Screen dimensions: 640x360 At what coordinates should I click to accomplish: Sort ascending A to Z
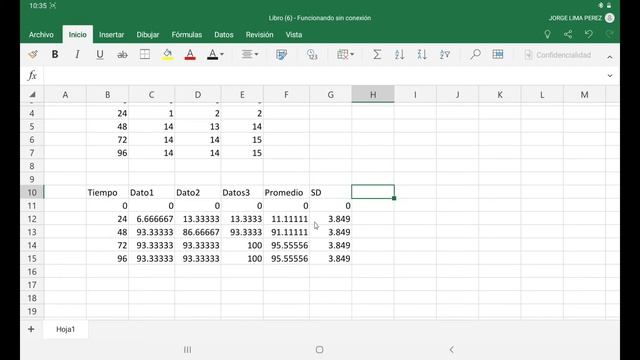tap(400, 54)
